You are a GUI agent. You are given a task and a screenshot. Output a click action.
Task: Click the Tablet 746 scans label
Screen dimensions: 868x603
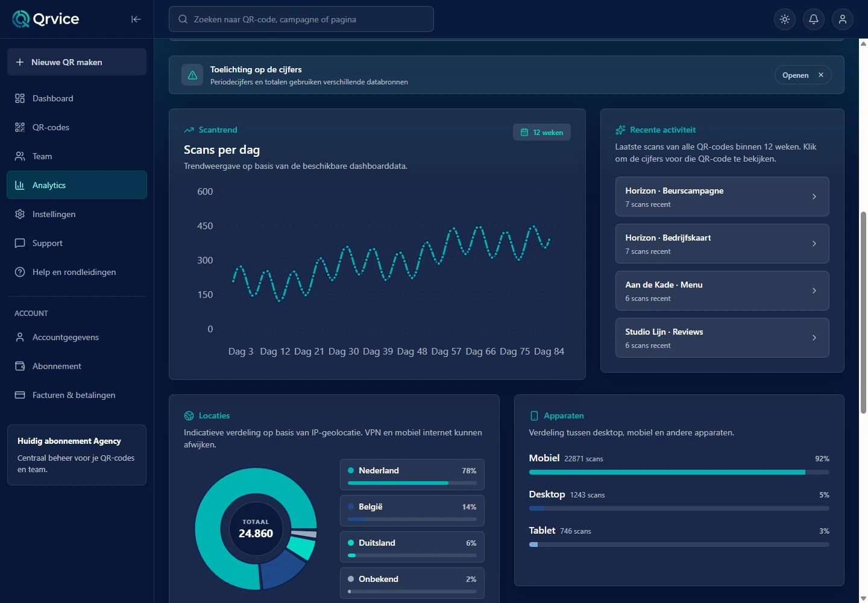560,531
